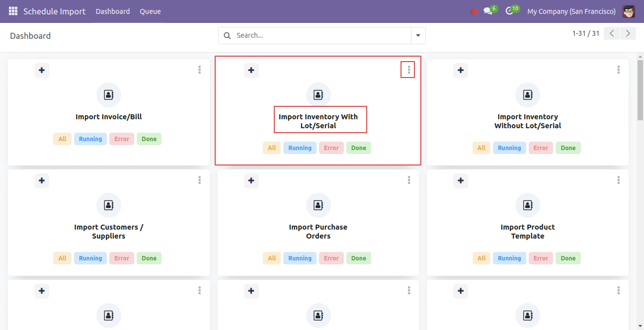Show Running for Import Purchase Orders
The height and width of the screenshot is (330, 644).
[300, 258]
